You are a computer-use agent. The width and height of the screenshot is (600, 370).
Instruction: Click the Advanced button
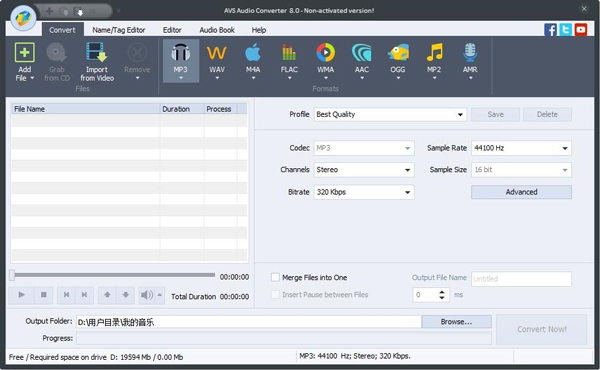521,192
